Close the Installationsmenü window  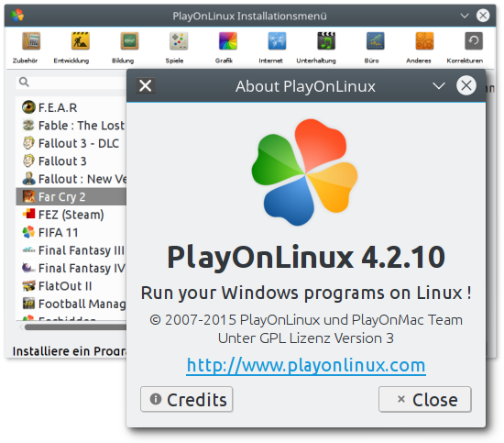[x=483, y=15]
